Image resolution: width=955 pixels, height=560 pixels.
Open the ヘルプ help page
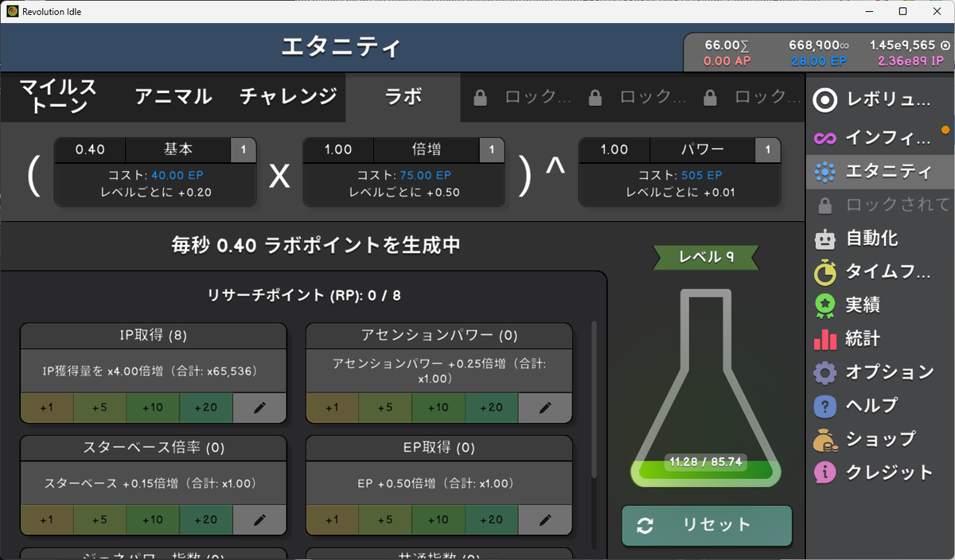[x=879, y=405]
